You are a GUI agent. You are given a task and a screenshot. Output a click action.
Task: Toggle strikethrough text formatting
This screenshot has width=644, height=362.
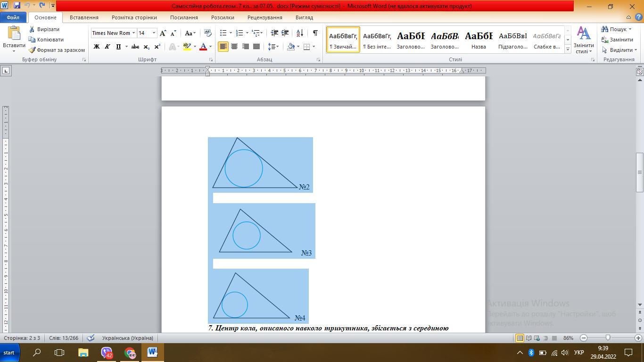click(x=135, y=47)
